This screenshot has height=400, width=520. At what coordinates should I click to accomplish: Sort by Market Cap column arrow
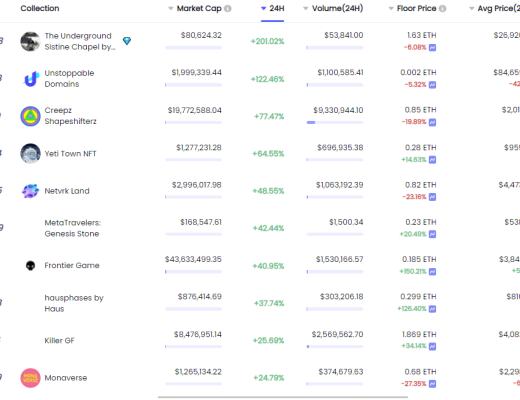pyautogui.click(x=171, y=8)
